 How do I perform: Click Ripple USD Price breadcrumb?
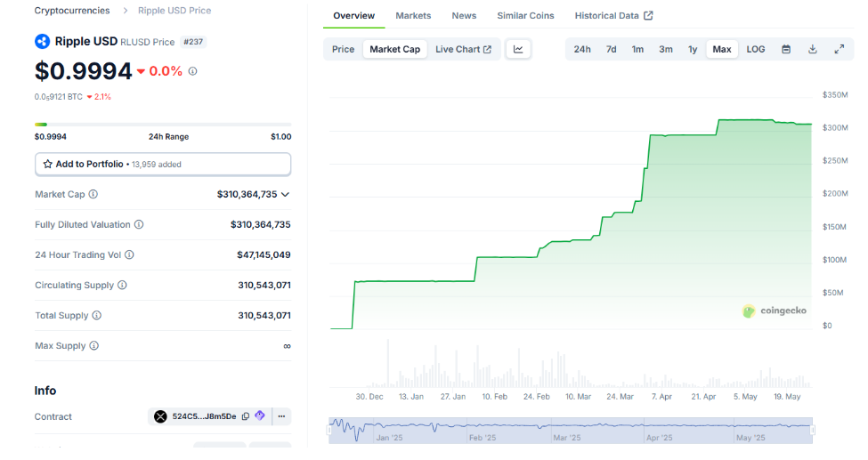tap(174, 11)
